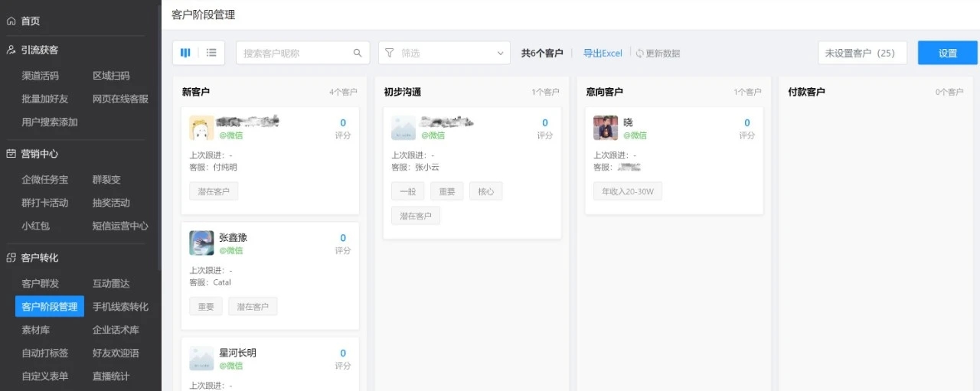The image size is (980, 391).
Task: Click the sidebar vertical scrollbar
Action: (x=159, y=138)
